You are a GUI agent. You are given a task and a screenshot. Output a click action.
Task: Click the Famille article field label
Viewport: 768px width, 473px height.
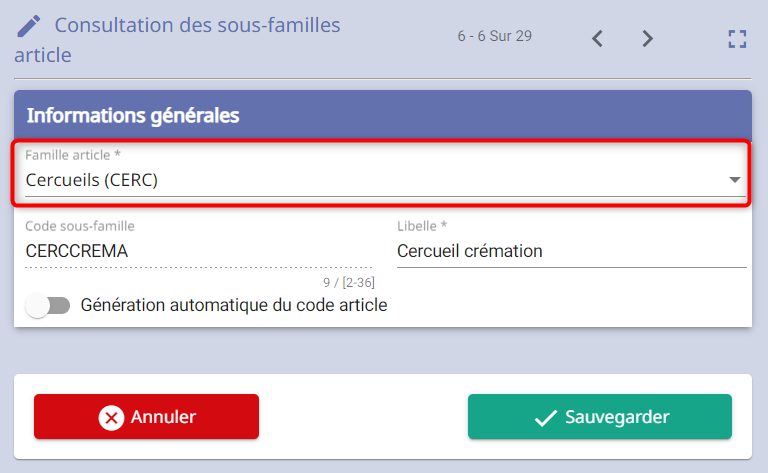[73, 155]
